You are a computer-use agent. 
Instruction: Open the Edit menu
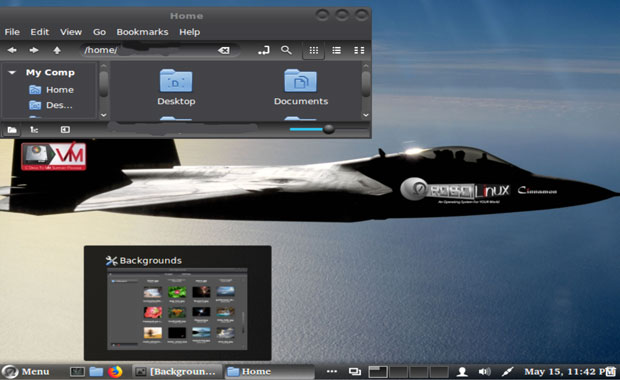40,32
